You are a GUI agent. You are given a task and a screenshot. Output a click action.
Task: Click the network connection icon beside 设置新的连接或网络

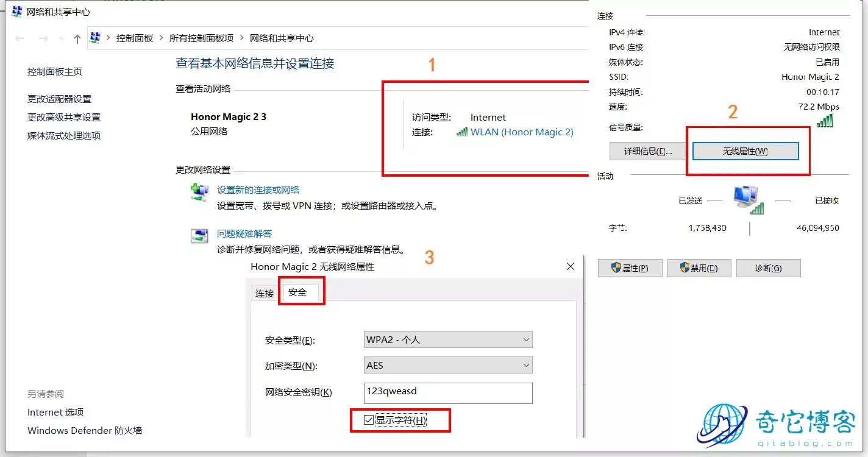(199, 193)
